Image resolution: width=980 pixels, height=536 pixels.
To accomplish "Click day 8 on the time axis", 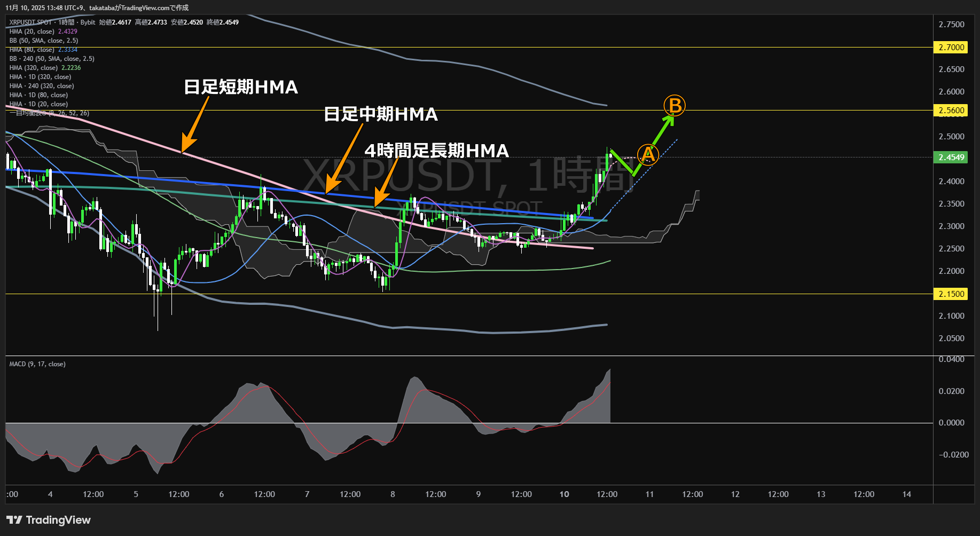I will [393, 494].
